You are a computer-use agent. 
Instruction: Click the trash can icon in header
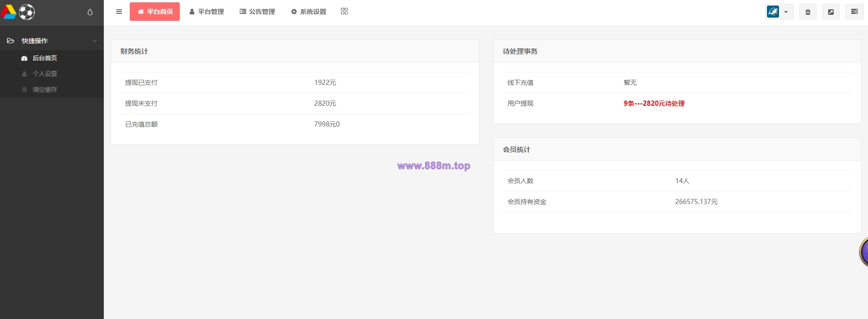[x=808, y=12]
